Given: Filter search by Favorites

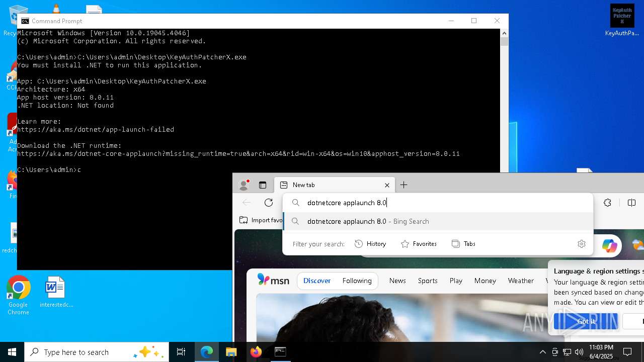Looking at the screenshot, I should coord(419,244).
